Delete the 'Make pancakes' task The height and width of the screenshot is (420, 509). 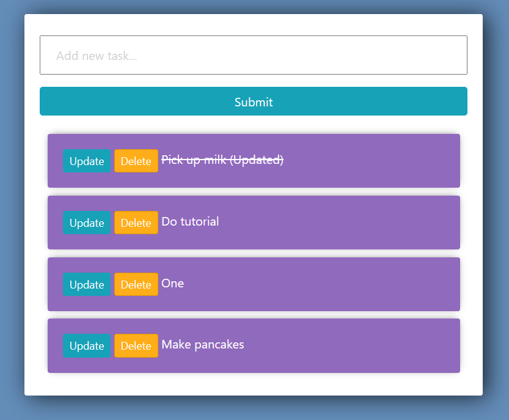click(136, 345)
